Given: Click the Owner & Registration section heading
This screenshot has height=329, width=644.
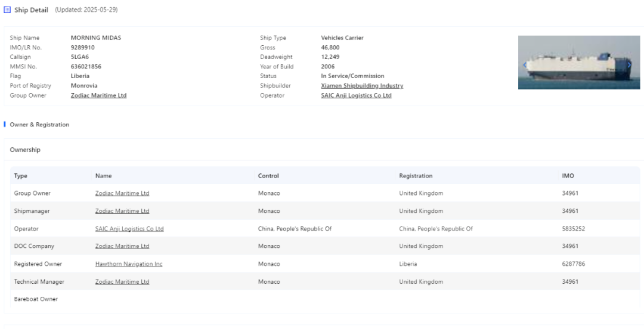Looking at the screenshot, I should 39,125.
